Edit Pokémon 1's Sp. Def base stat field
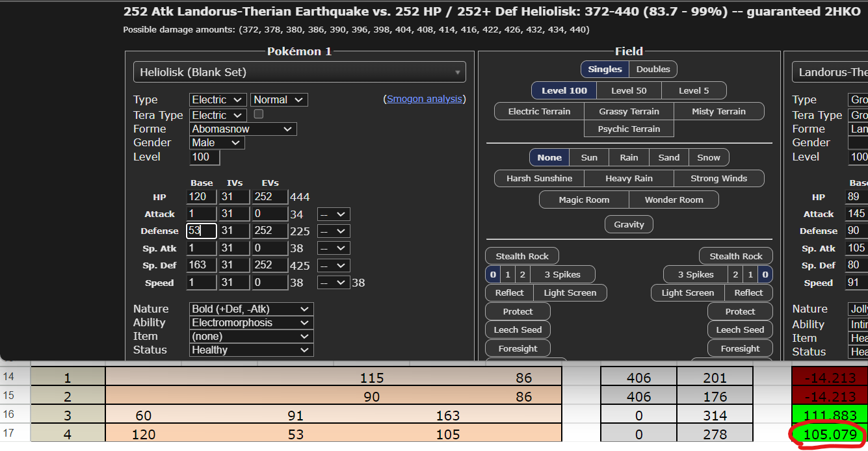The width and height of the screenshot is (868, 451). coord(202,265)
